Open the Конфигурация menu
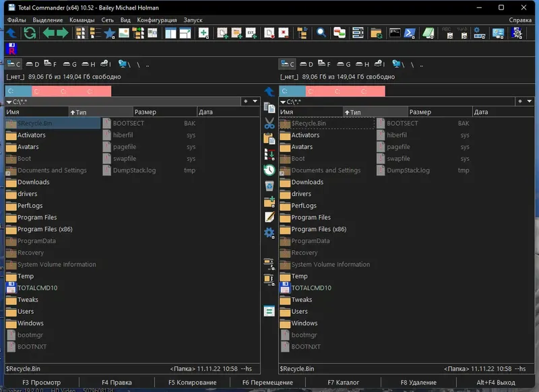 (x=156, y=20)
